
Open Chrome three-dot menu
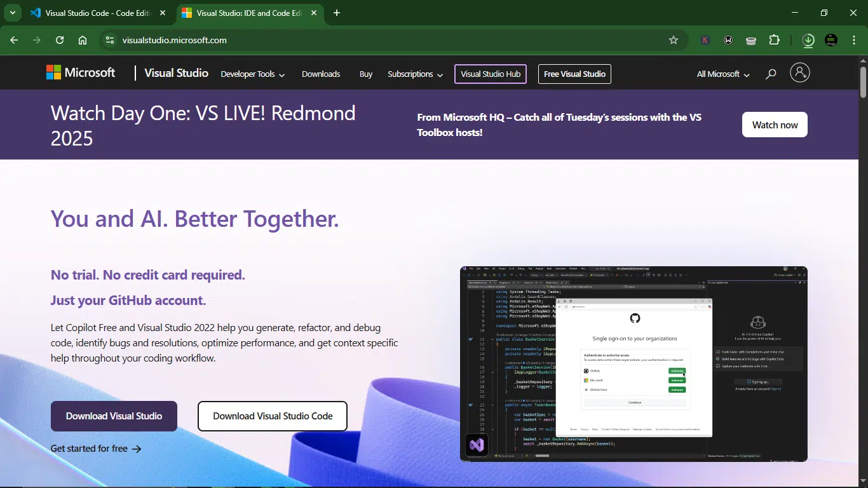pos(853,40)
